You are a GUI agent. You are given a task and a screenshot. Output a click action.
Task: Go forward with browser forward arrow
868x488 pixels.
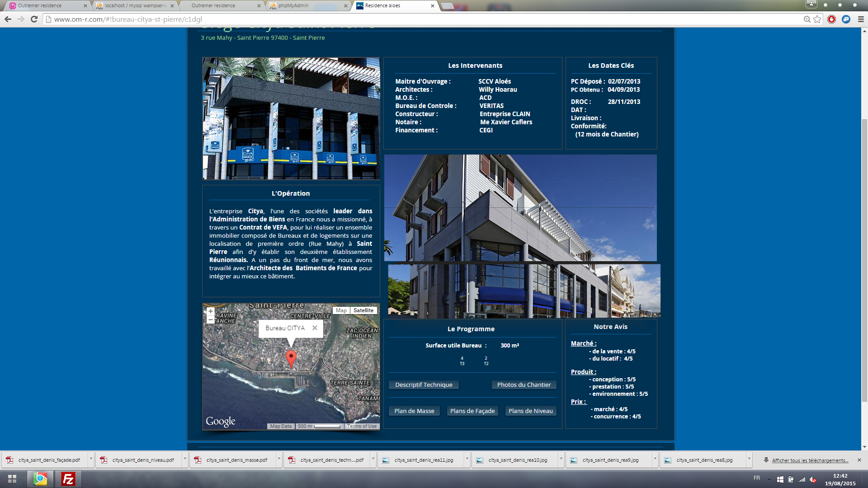pyautogui.click(x=21, y=19)
